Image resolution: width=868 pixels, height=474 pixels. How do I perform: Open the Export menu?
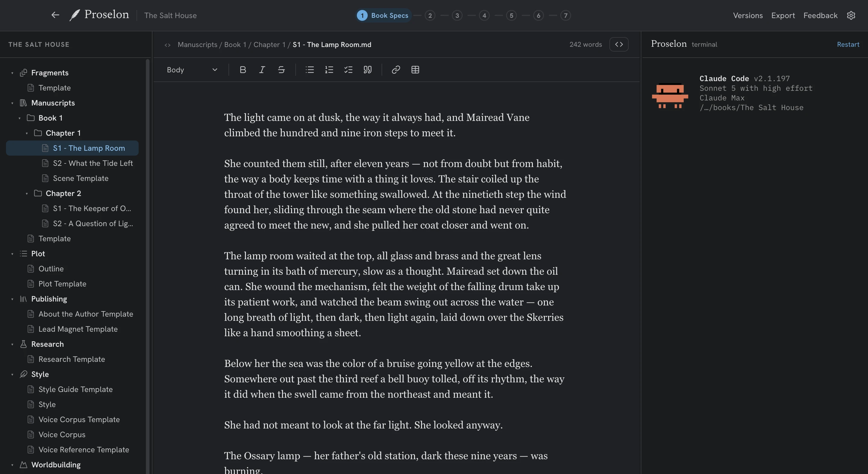783,15
